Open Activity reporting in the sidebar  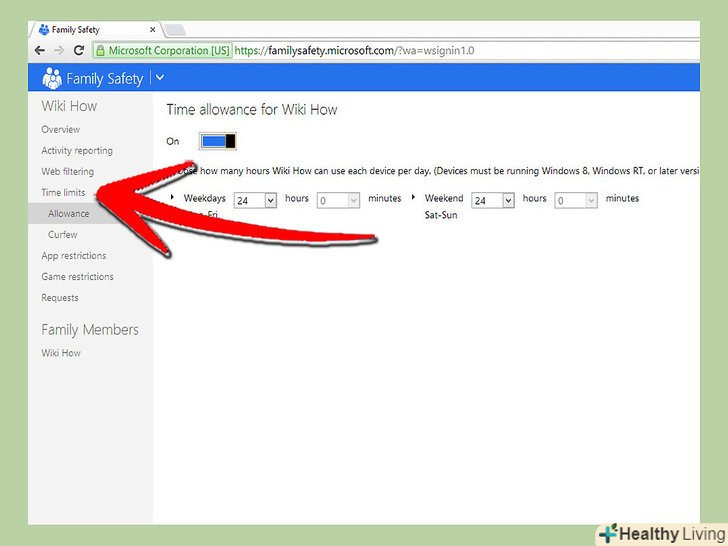coord(77,151)
